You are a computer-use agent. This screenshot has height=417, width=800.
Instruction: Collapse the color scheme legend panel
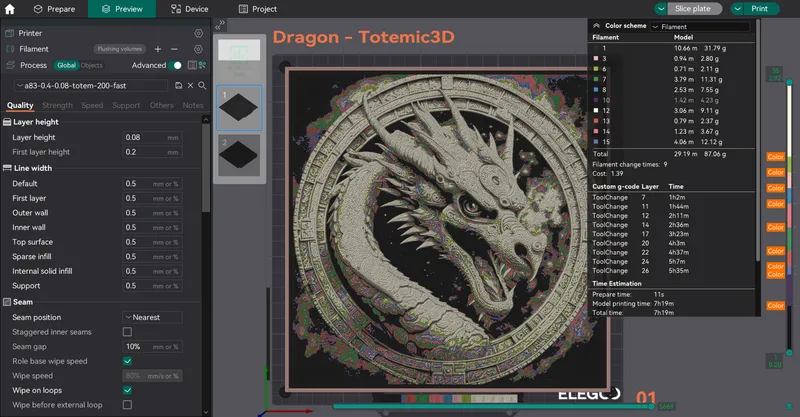pos(596,26)
